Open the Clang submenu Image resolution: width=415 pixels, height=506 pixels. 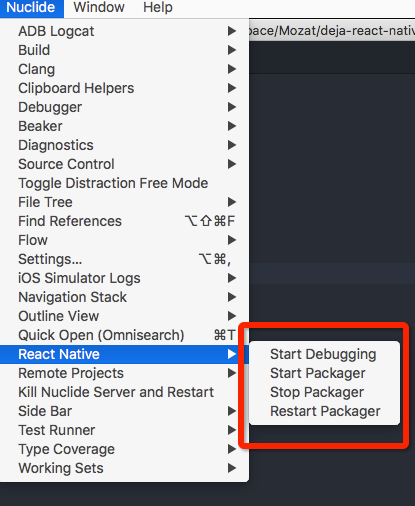click(x=124, y=69)
